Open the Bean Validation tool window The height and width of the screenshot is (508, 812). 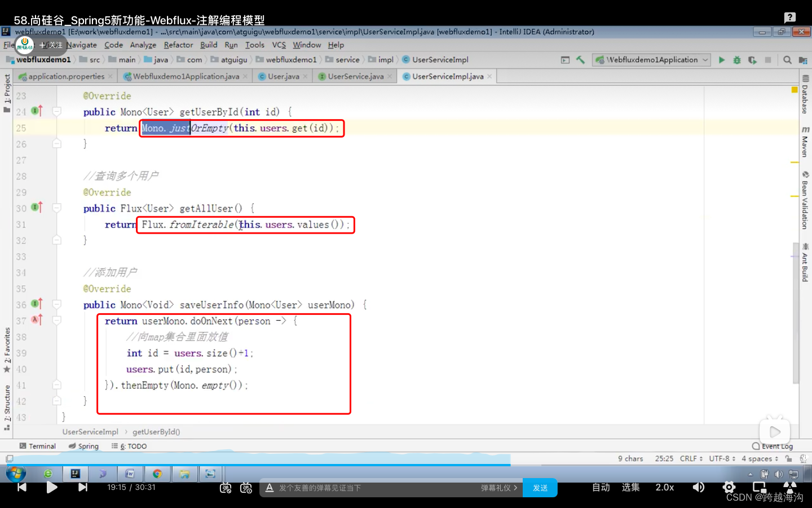pos(805,200)
